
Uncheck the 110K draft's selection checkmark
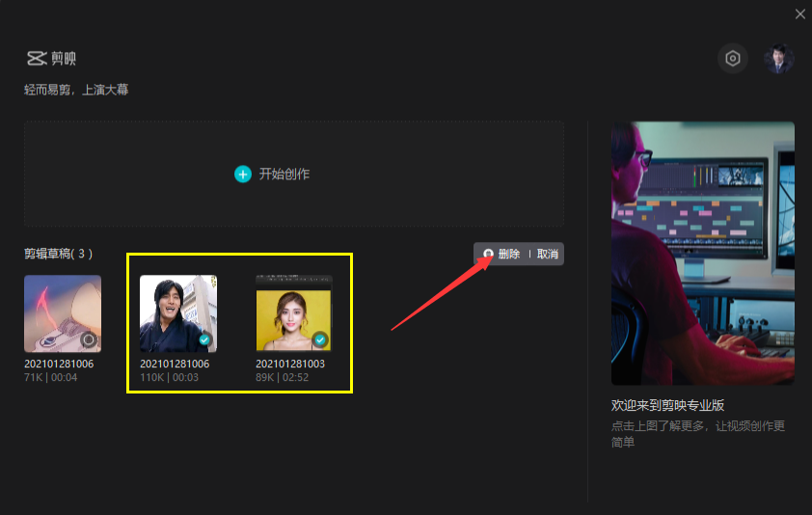pyautogui.click(x=204, y=339)
